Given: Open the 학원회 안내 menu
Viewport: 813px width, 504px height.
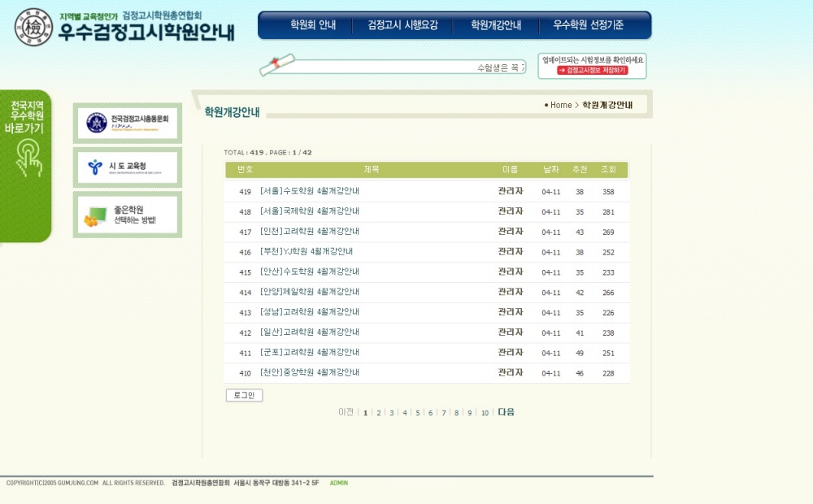Looking at the screenshot, I should [x=313, y=25].
